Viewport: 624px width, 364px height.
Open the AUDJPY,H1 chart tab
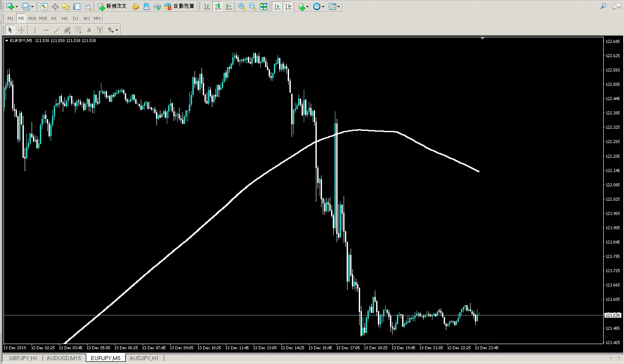pyautogui.click(x=144, y=358)
